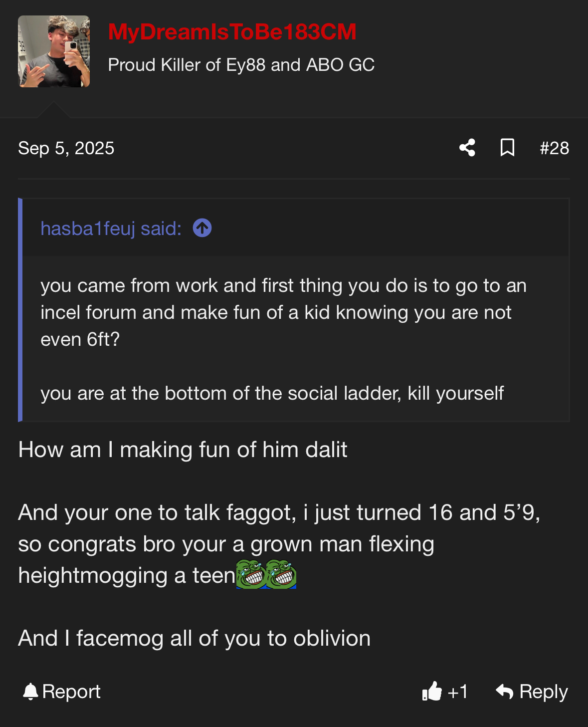Click the bell icon beside Report
Image resolution: width=588 pixels, height=727 pixels.
click(30, 692)
